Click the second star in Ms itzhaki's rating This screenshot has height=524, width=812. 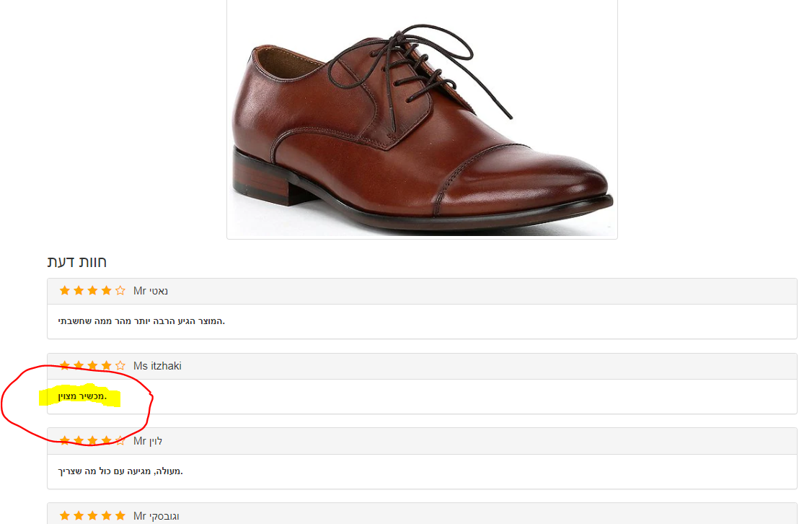coord(79,365)
